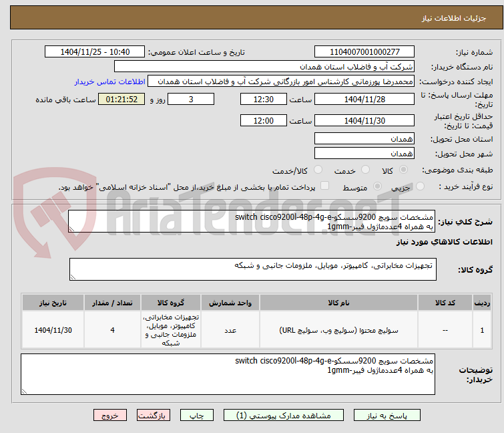The width and height of the screenshot is (504, 433).
Task: Click the item code cell showing --
Action: (x=445, y=330)
